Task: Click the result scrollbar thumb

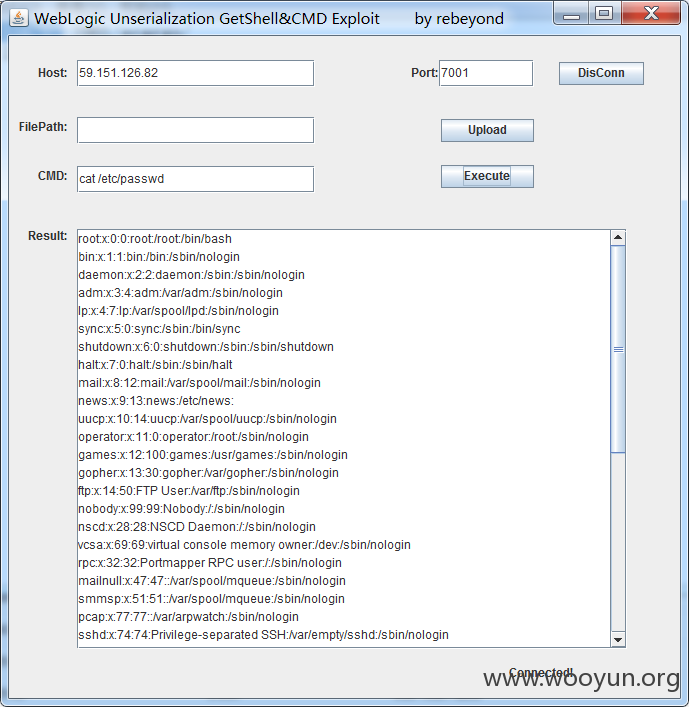Action: [x=618, y=349]
